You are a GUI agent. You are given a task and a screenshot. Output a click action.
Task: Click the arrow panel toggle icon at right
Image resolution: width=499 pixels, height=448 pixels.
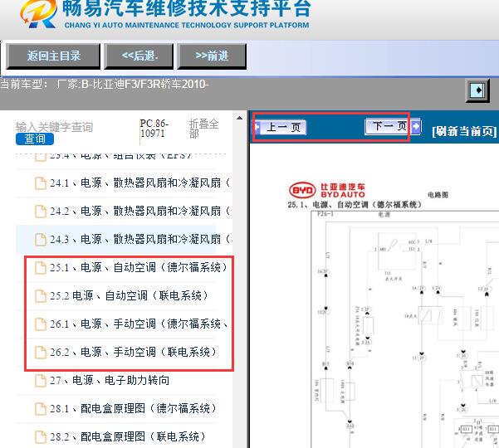click(477, 90)
